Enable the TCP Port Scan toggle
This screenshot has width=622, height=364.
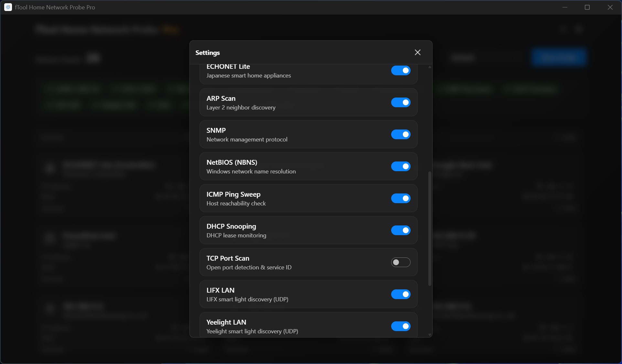tap(401, 262)
